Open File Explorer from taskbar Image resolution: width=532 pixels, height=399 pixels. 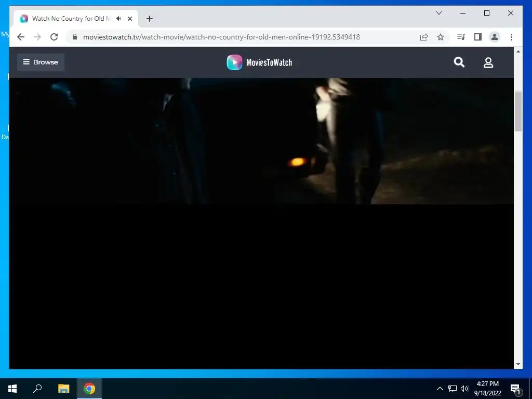coord(63,389)
